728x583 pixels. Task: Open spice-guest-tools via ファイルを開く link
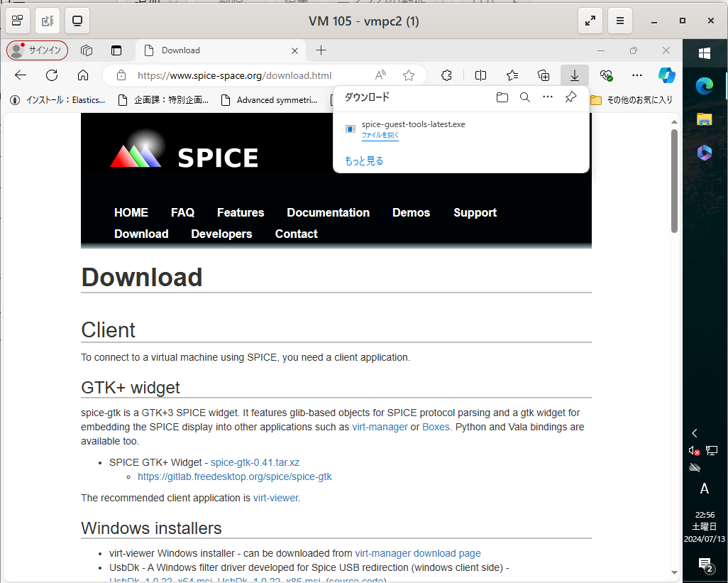pyautogui.click(x=380, y=135)
